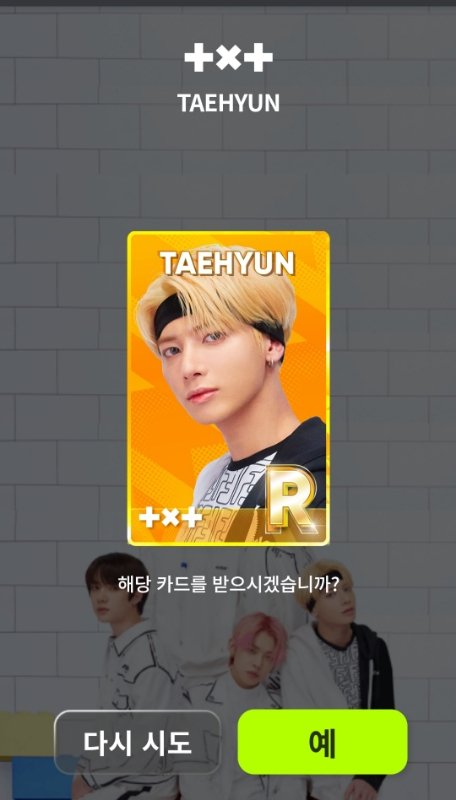The width and height of the screenshot is (456, 800).
Task: Tap the TAEHYUN name on the card
Action: pos(227,263)
